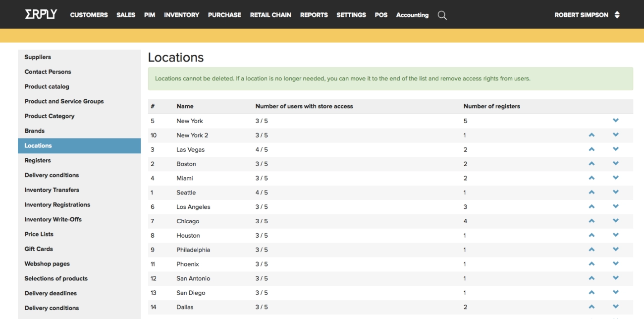Open Gift Cards from the sidebar

[39, 249]
